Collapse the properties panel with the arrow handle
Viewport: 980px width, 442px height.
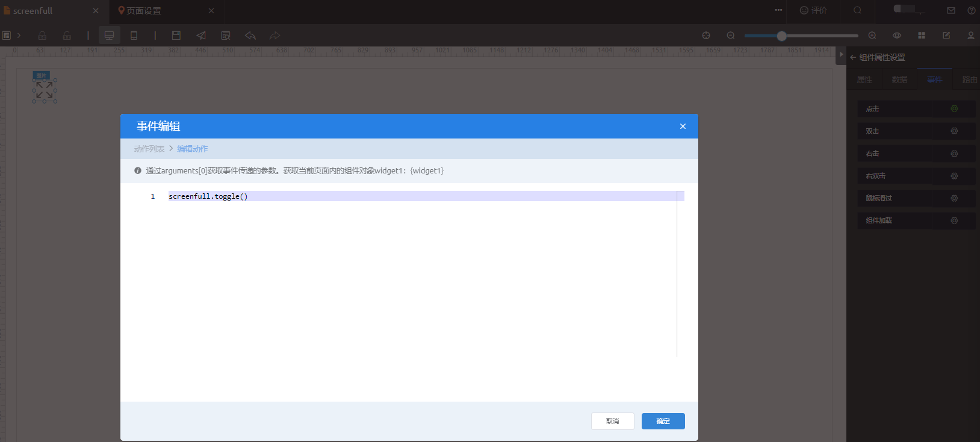[841, 54]
